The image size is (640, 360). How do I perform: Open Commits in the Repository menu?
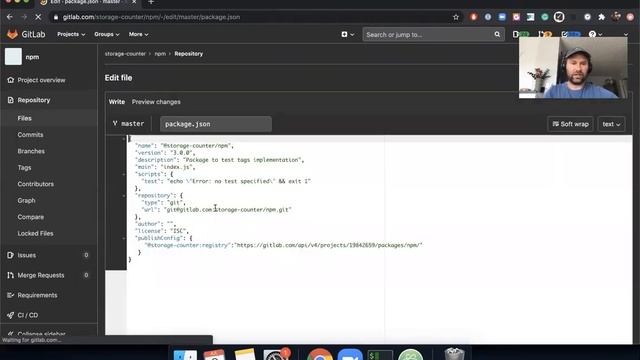tap(30, 135)
